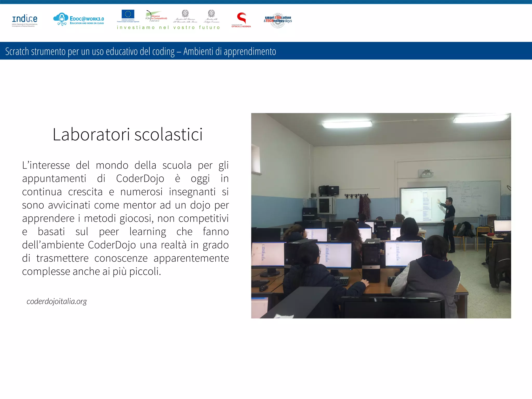Click the CoderDojo paragraph text
This screenshot has height=399, width=532.
(125, 218)
